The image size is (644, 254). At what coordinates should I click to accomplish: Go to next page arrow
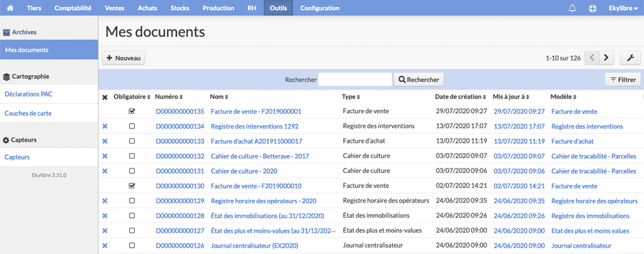pos(606,58)
